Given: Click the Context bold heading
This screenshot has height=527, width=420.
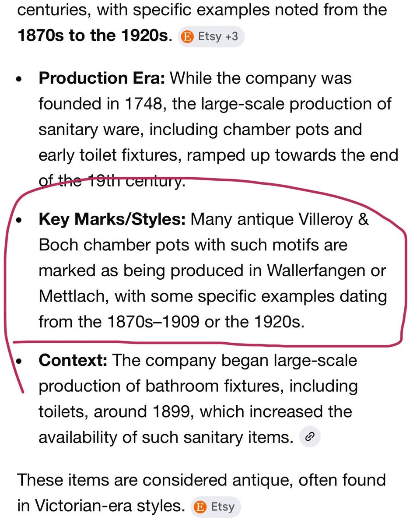Looking at the screenshot, I should [x=73, y=361].
